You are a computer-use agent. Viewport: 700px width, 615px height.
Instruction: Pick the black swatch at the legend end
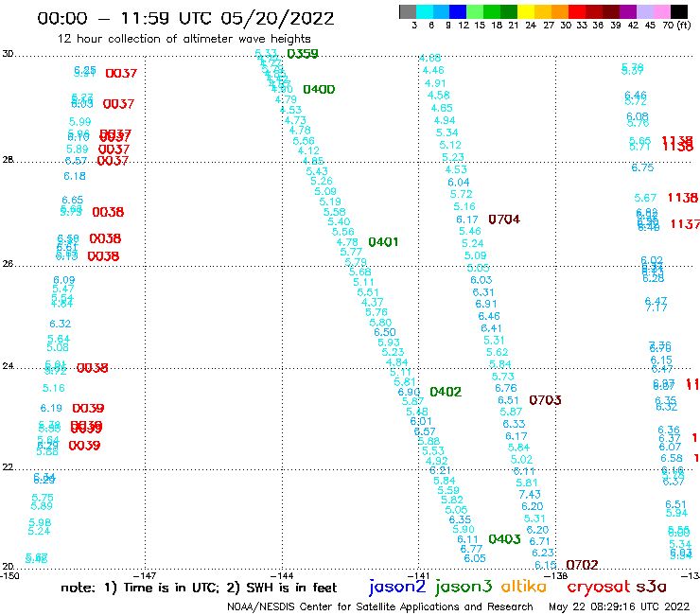point(679,11)
